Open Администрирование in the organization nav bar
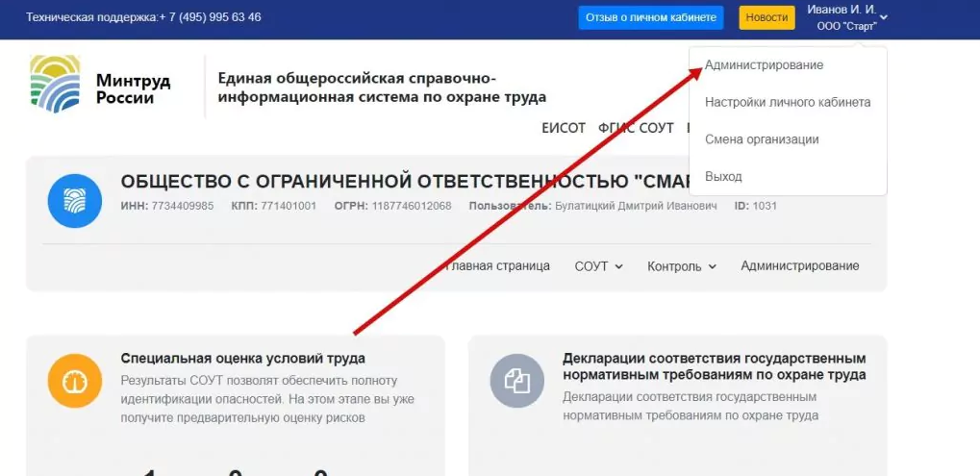 pos(799,265)
